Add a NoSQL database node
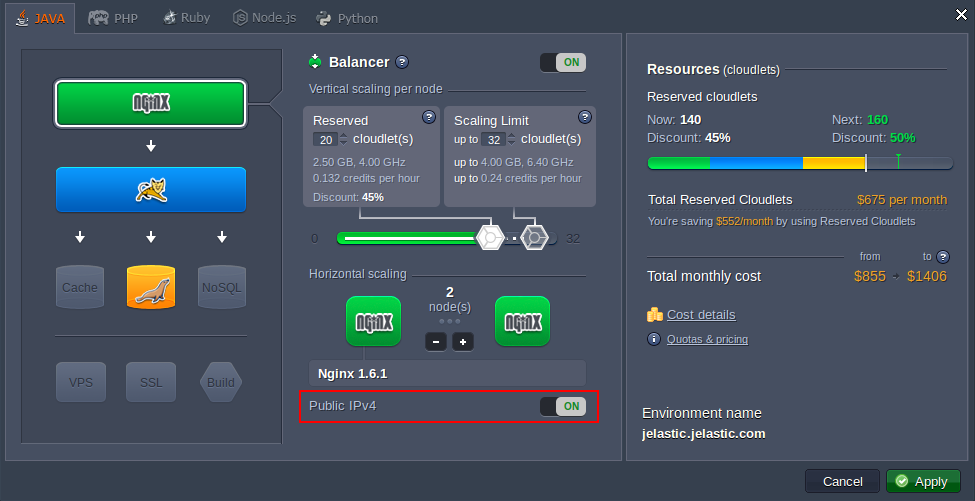975x501 pixels. tap(221, 287)
